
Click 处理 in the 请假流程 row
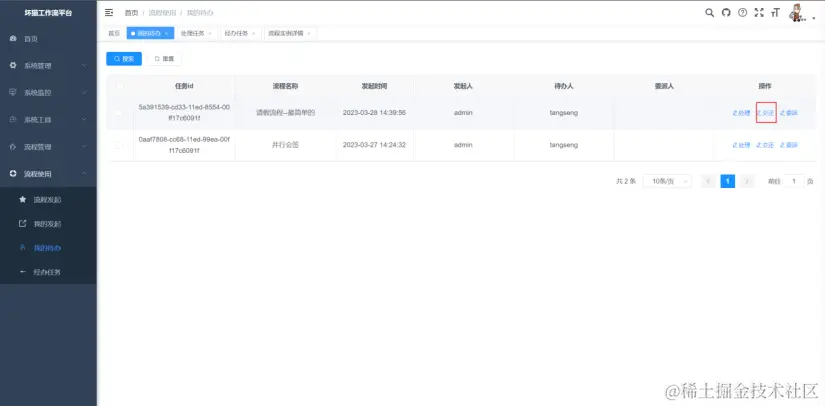(741, 113)
